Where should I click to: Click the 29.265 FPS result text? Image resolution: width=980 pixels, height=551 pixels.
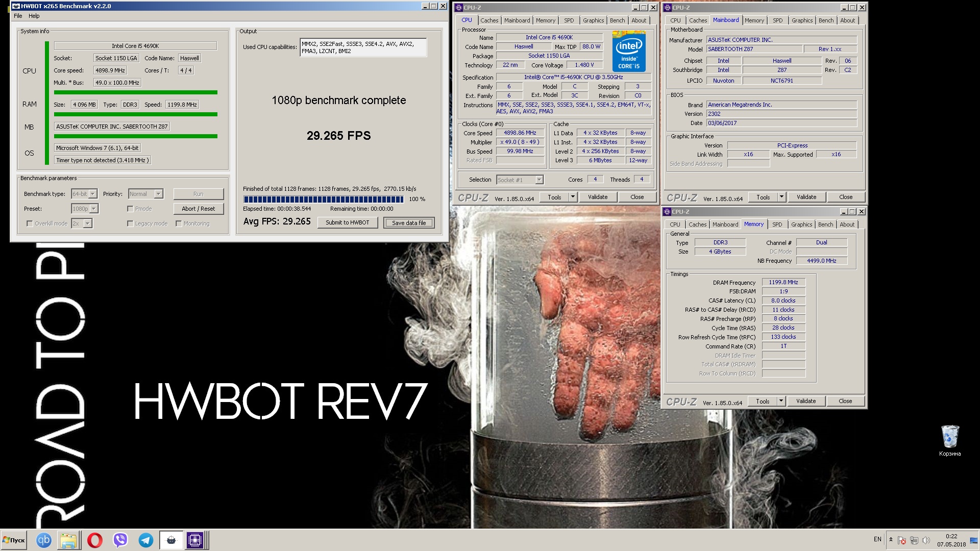pos(339,136)
